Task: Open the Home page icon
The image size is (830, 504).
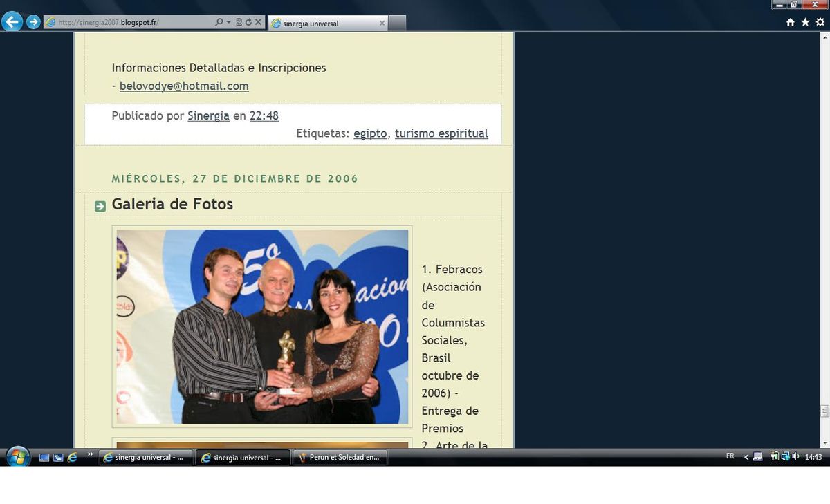Action: (791, 22)
